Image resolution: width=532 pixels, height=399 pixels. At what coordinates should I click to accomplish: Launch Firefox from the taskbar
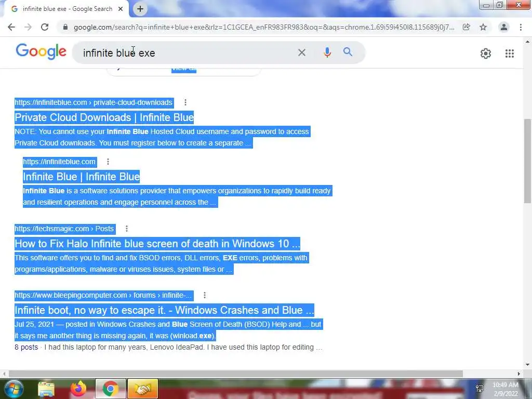(78, 389)
